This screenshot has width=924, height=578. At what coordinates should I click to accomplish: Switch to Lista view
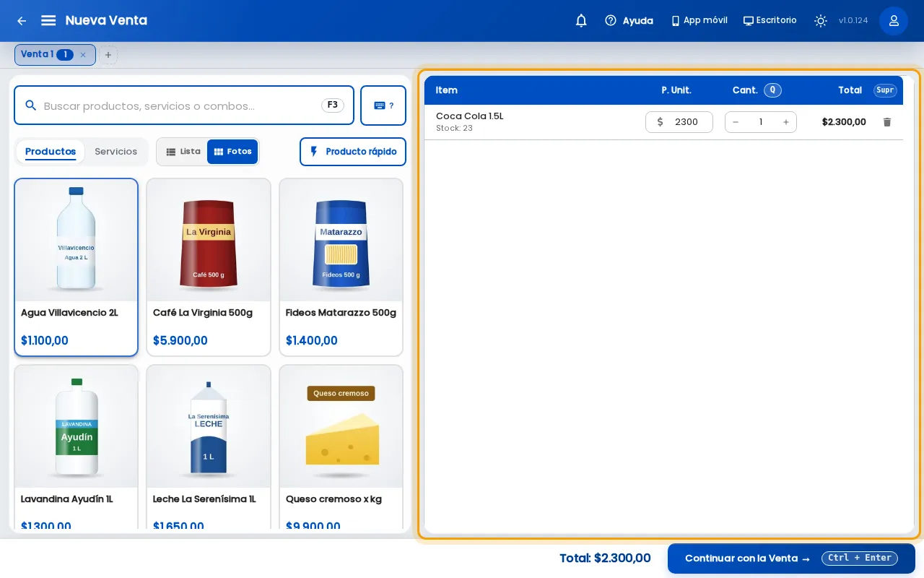click(x=183, y=152)
